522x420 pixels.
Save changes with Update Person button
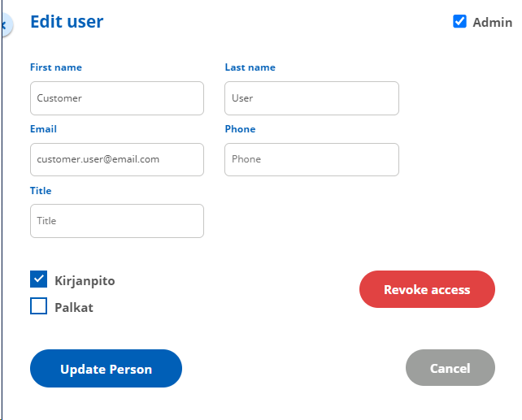point(106,369)
